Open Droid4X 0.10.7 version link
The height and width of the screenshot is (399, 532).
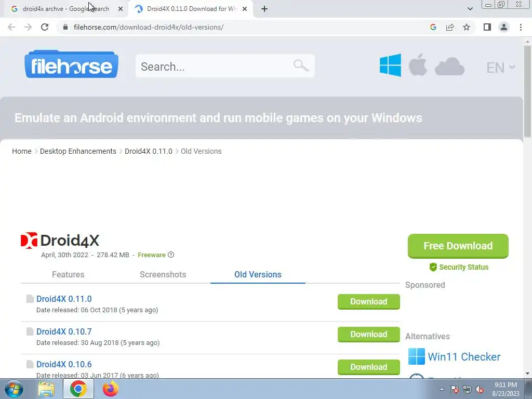tap(64, 331)
